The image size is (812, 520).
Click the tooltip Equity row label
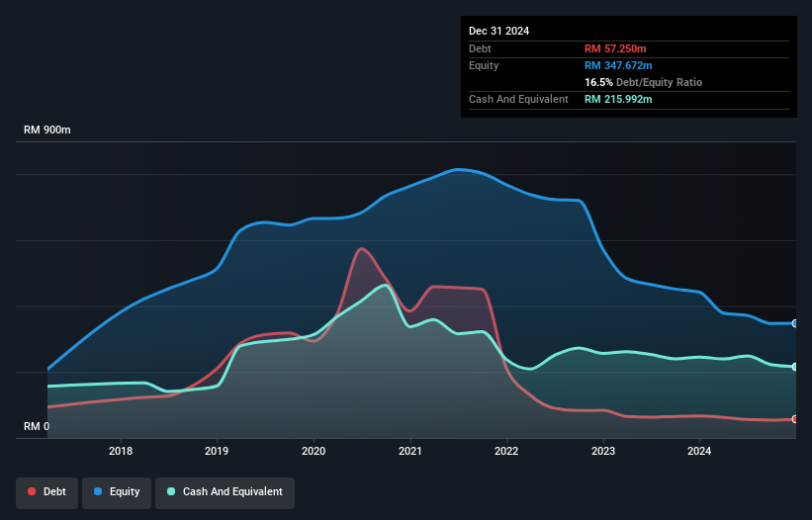pyautogui.click(x=484, y=65)
